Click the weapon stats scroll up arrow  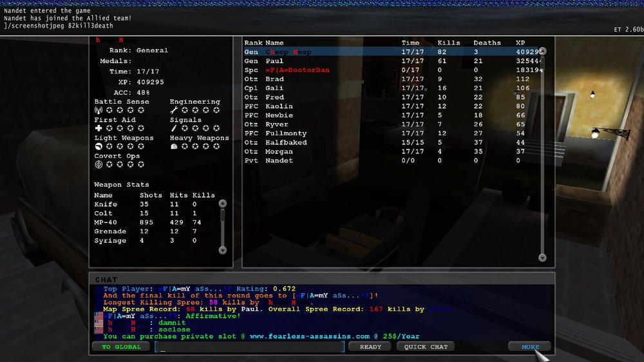[223, 204]
